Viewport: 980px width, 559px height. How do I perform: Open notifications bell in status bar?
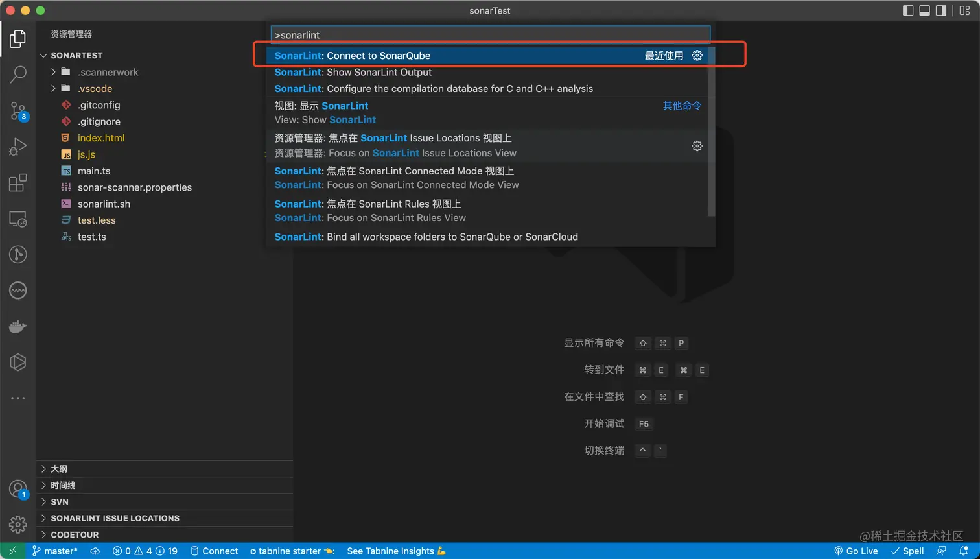pos(964,551)
